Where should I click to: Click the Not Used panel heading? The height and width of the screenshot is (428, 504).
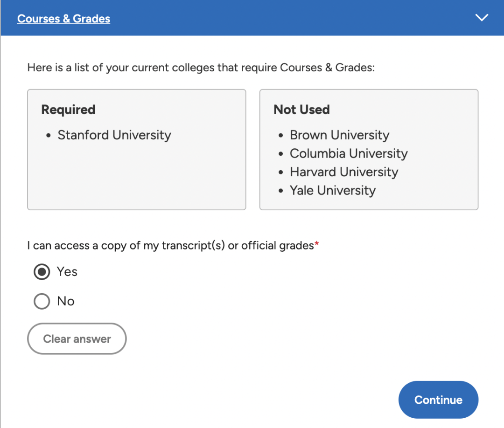click(301, 110)
